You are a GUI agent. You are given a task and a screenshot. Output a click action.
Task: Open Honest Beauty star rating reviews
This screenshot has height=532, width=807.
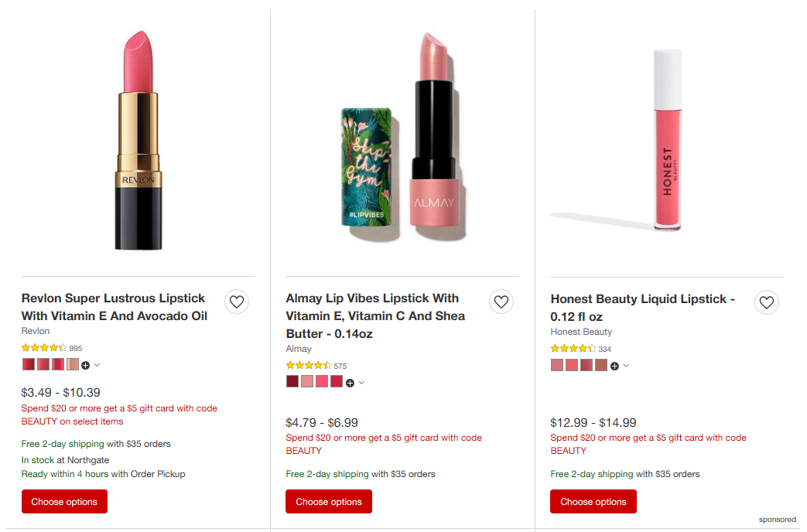(573, 349)
